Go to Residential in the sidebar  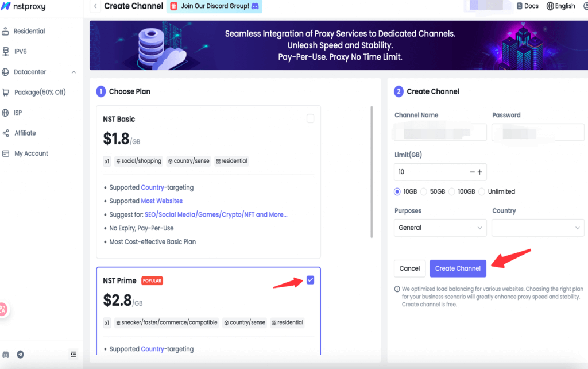(29, 31)
